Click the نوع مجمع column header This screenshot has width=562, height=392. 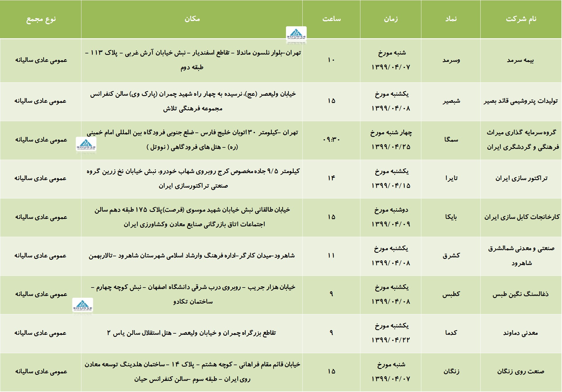point(41,19)
